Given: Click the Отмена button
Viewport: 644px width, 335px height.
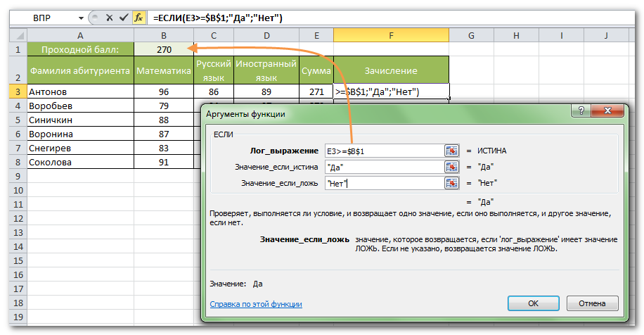Looking at the screenshot, I should click(592, 303).
